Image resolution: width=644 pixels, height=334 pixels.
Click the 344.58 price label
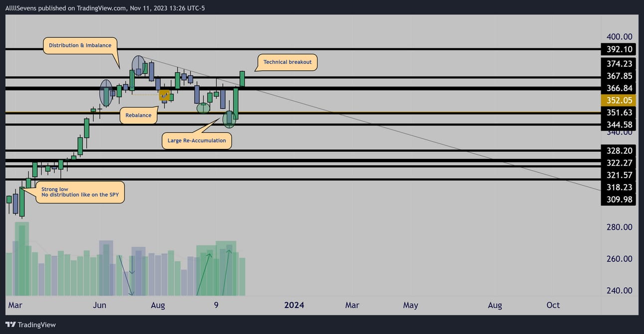(620, 124)
